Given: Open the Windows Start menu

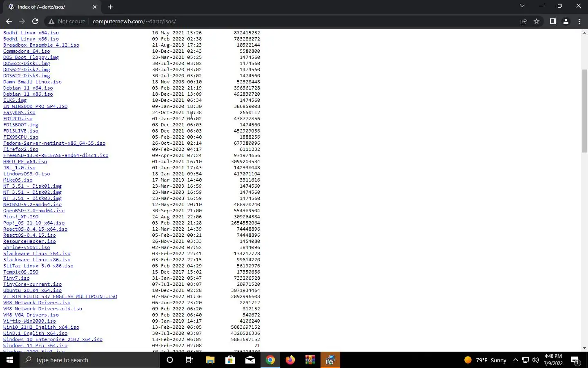Looking at the screenshot, I should (x=10, y=360).
